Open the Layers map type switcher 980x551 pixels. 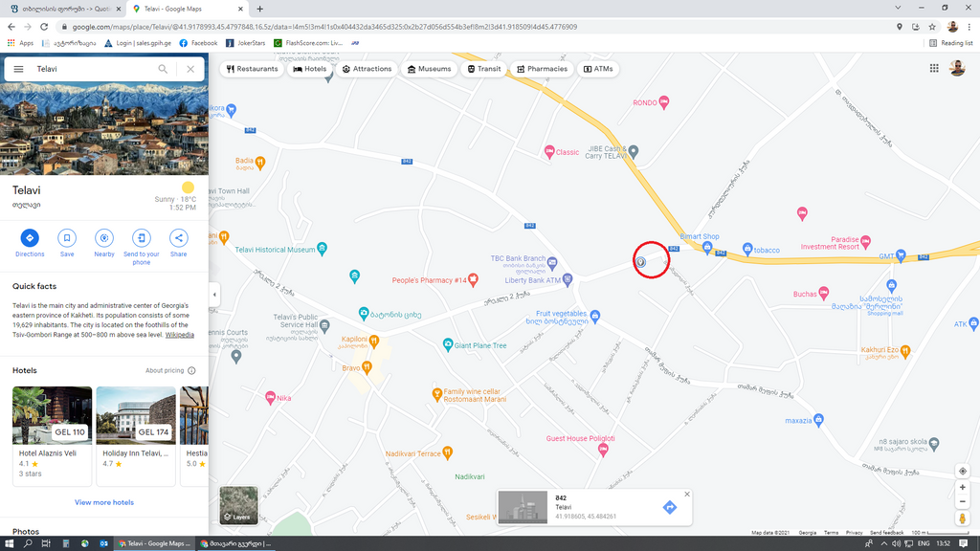[x=238, y=505]
